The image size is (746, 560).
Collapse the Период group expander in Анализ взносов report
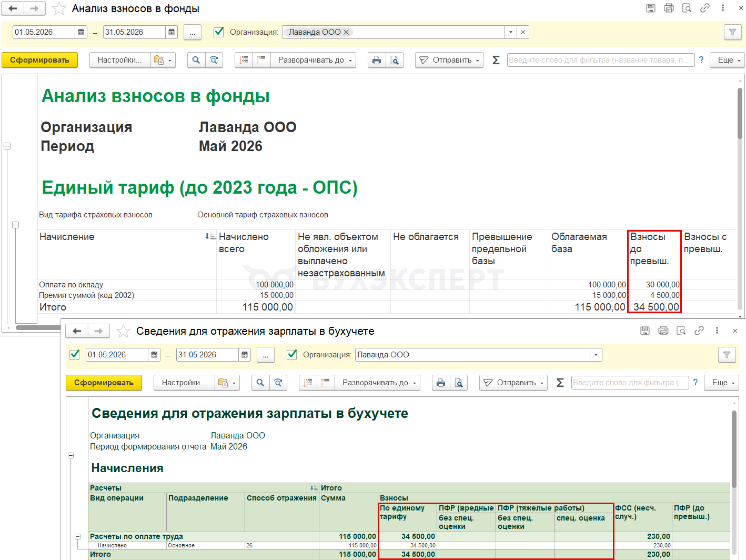[x=7, y=146]
